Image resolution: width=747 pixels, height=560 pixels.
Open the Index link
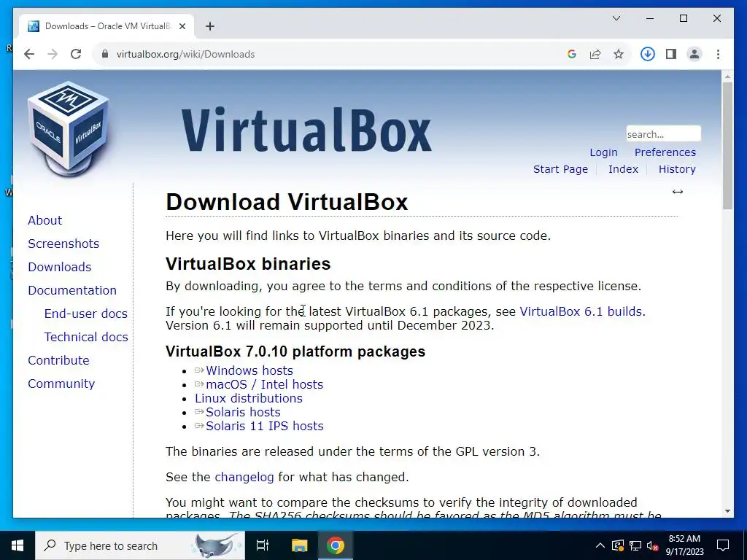pyautogui.click(x=623, y=169)
